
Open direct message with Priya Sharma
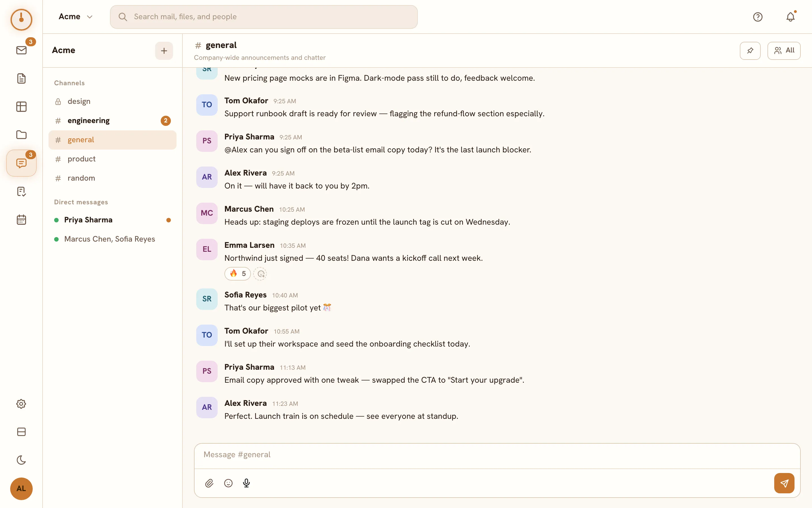pos(112,220)
